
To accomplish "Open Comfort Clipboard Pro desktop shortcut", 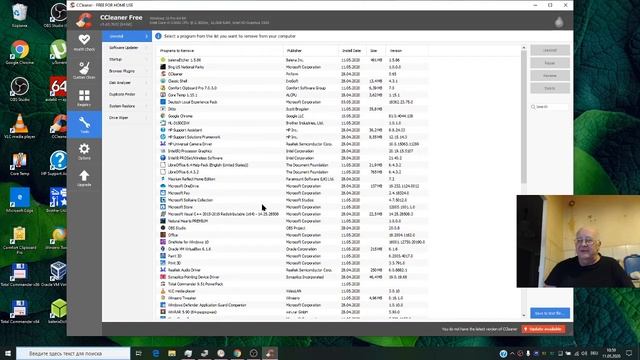I will point(20,241).
